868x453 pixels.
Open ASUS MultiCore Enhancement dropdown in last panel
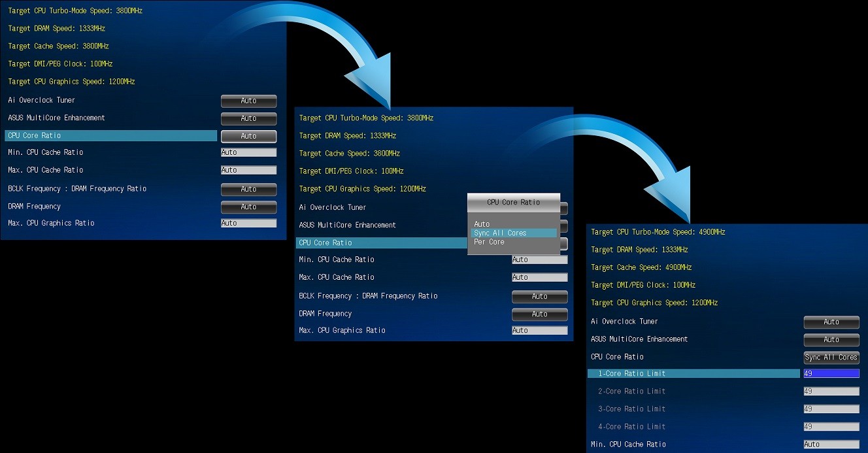[x=831, y=340]
